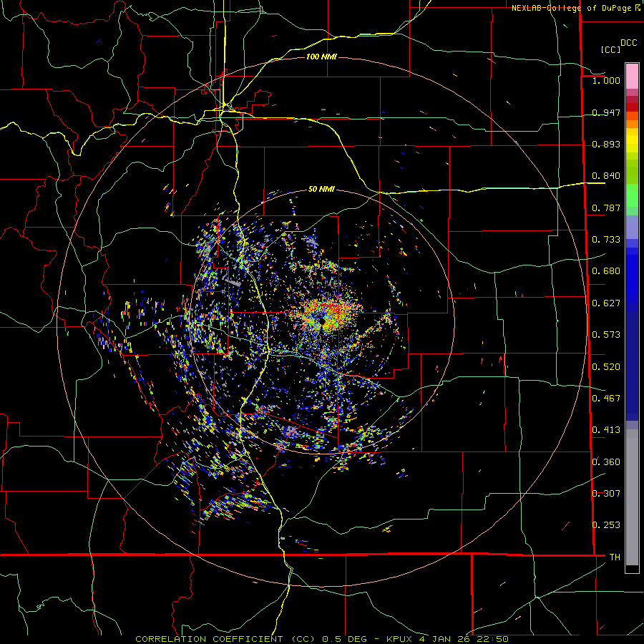Image resolution: width=644 pixels, height=644 pixels.
Task: Click the 0.413 value on the color scale
Action: click(606, 430)
